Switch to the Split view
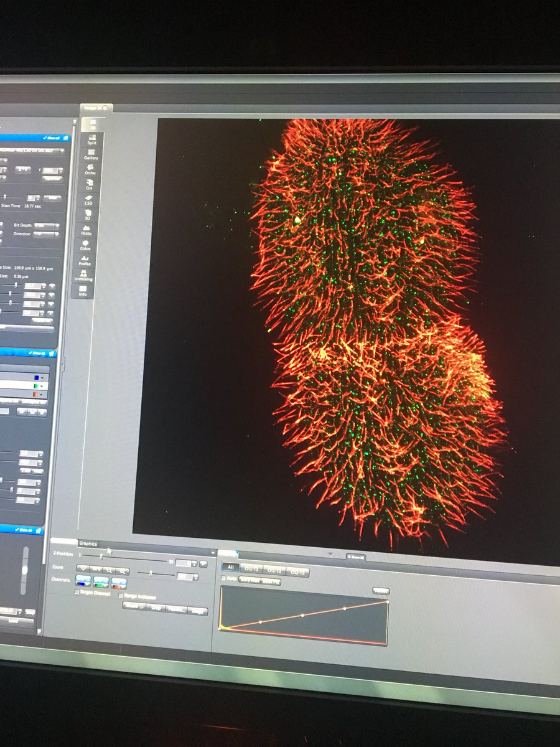560x747 pixels. pyautogui.click(x=91, y=139)
